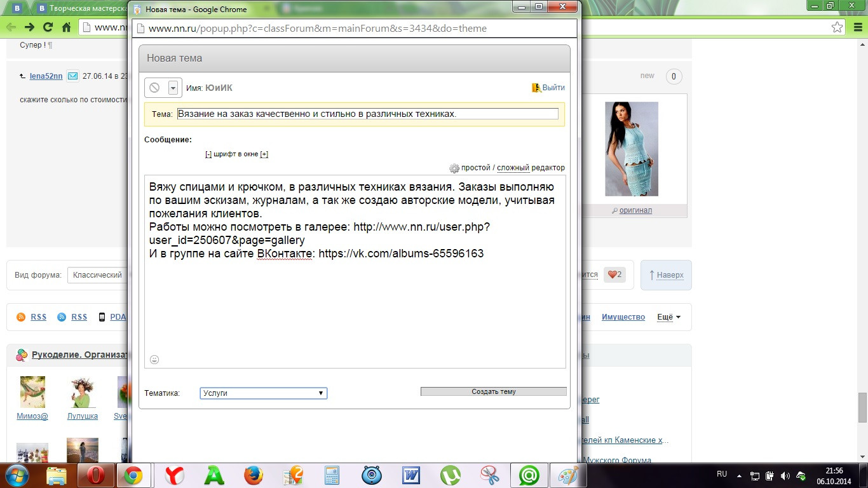Switch to простой editor mode
Screen dimensions: 868x488
476,168
